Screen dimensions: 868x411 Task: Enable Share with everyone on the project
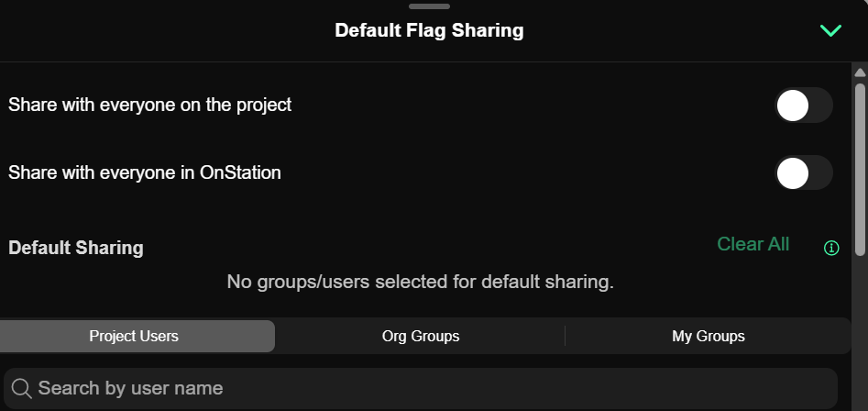(803, 106)
